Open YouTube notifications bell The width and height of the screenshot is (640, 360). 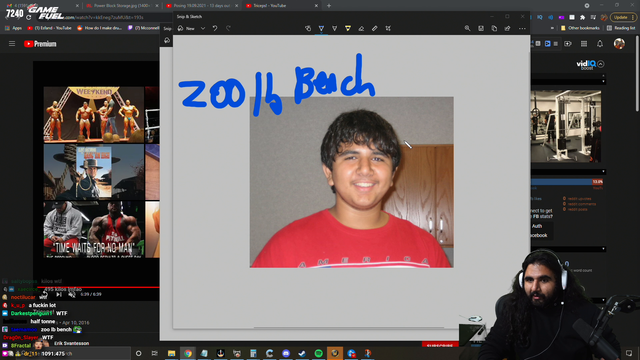pos(600,44)
